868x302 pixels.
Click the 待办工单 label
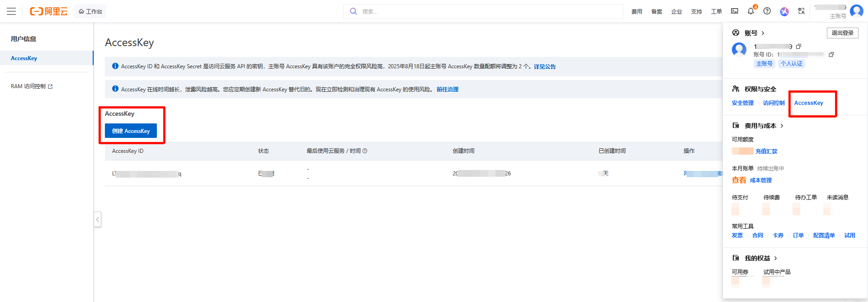click(806, 198)
